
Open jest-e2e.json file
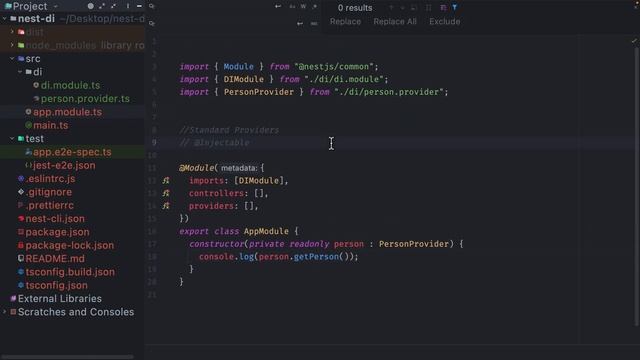click(64, 165)
